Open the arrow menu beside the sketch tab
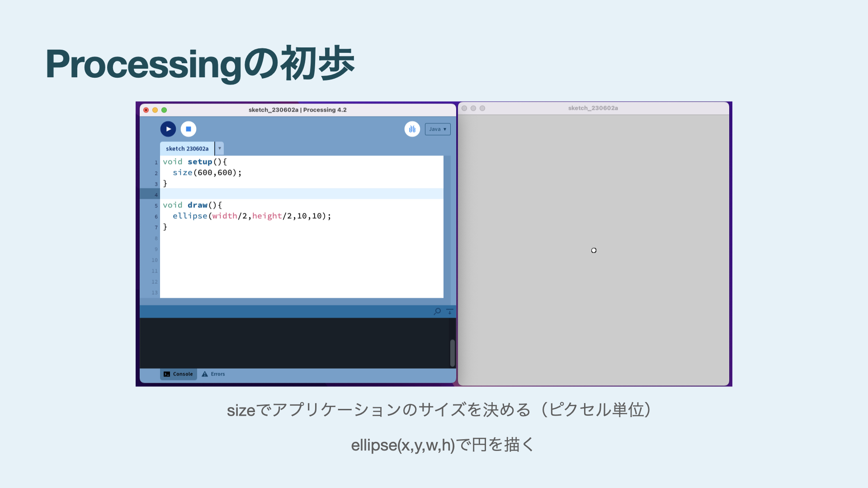Viewport: 868px width, 488px height. (220, 148)
